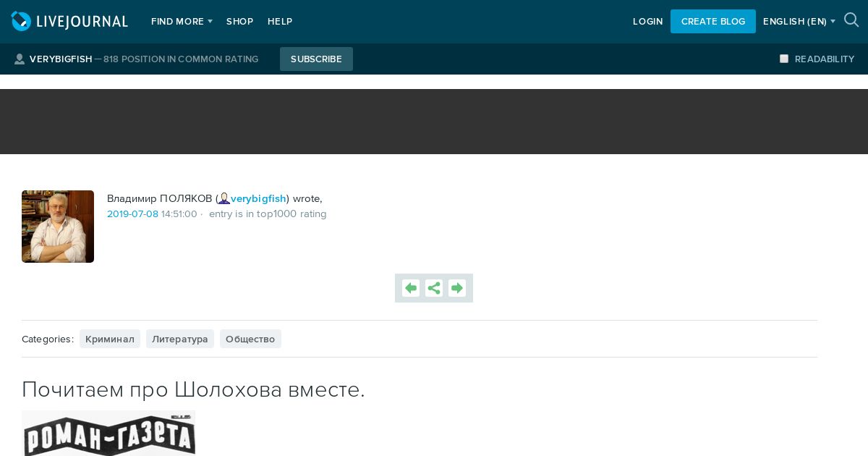The image size is (868, 456).
Task: Click the Create Blog button
Action: [x=713, y=22]
